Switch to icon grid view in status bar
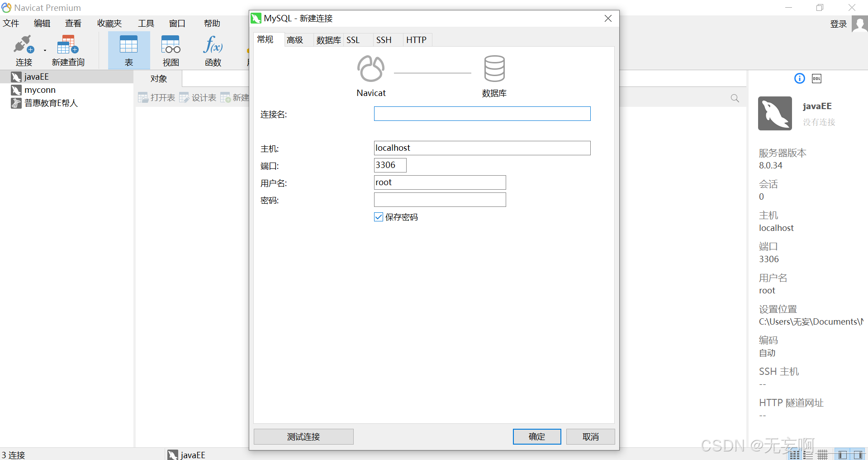The image size is (868, 460). pyautogui.click(x=795, y=455)
